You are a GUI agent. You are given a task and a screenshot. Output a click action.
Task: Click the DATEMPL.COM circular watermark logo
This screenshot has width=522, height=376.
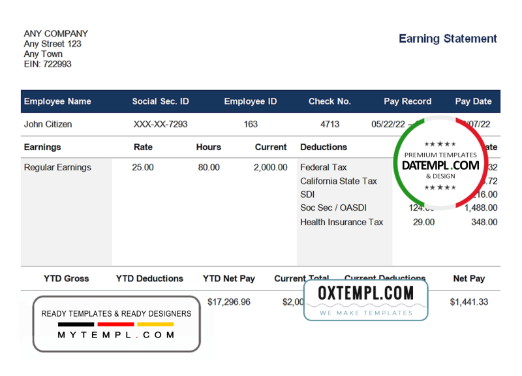coord(440,163)
